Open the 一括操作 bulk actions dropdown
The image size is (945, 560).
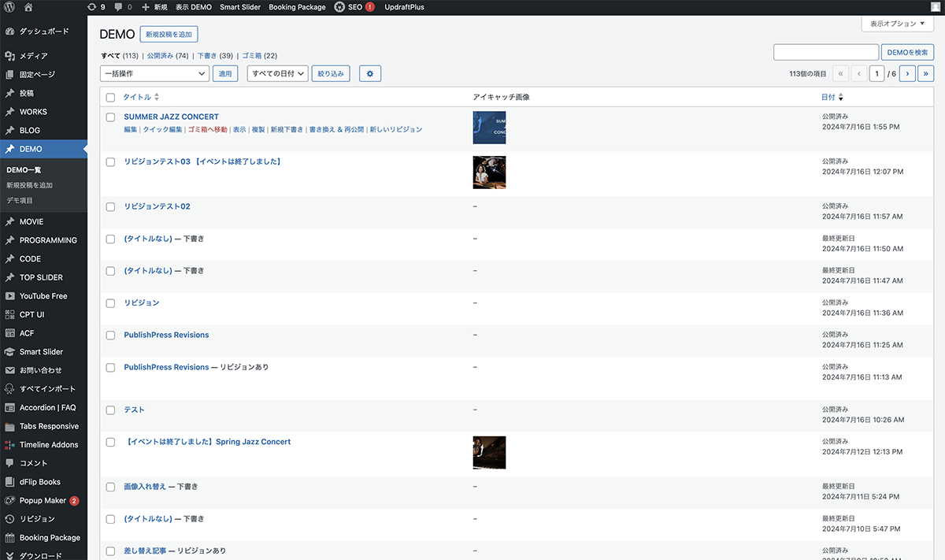click(x=154, y=73)
